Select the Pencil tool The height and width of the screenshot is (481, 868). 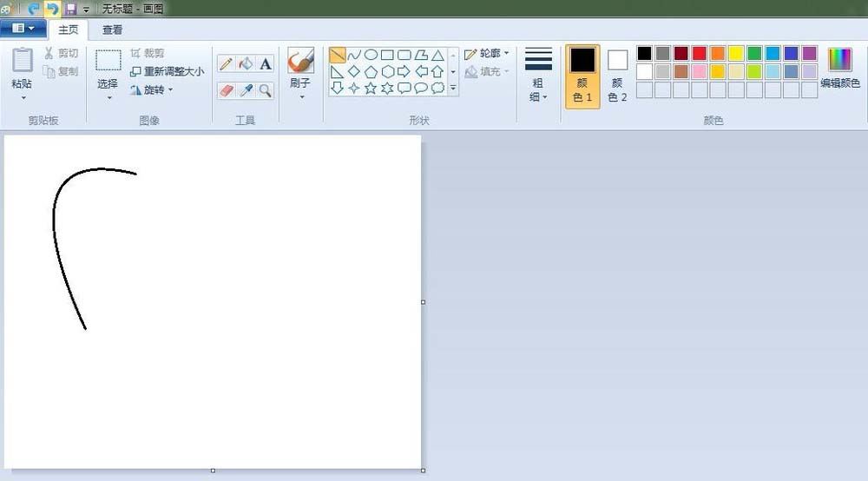coord(226,64)
